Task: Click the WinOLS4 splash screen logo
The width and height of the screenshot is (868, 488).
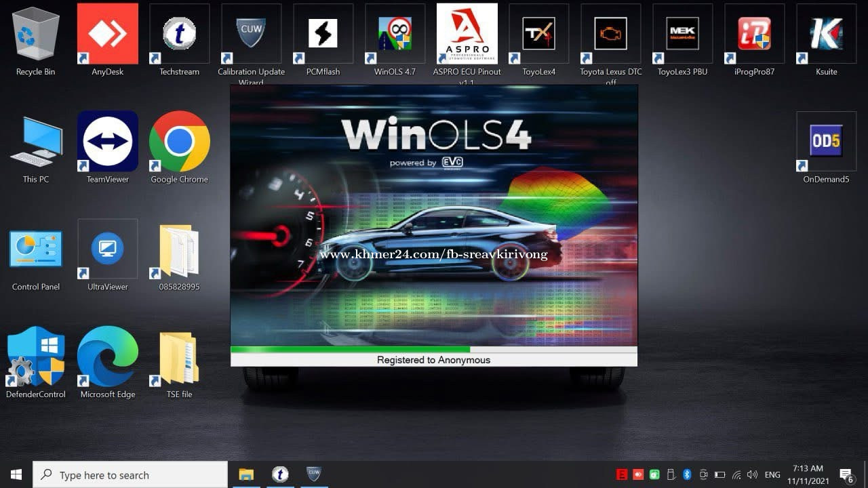Action: 436,134
